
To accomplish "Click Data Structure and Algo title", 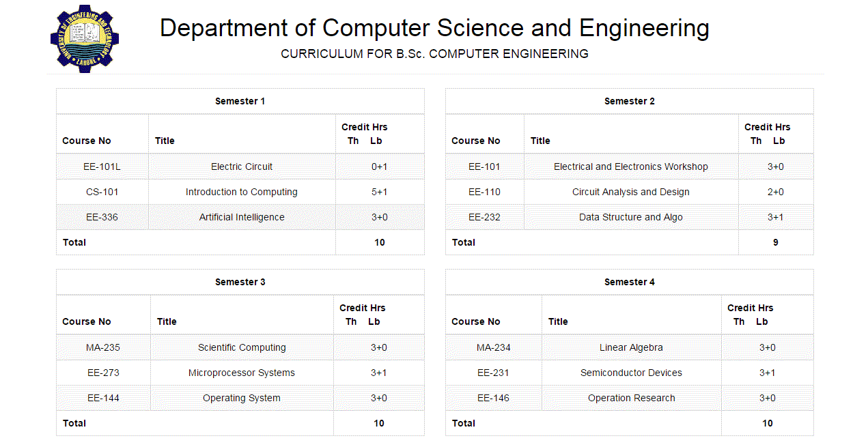I will (x=630, y=217).
